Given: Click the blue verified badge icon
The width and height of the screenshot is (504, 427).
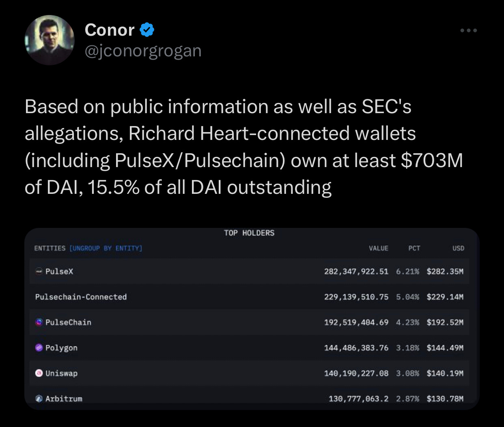Looking at the screenshot, I should [147, 30].
